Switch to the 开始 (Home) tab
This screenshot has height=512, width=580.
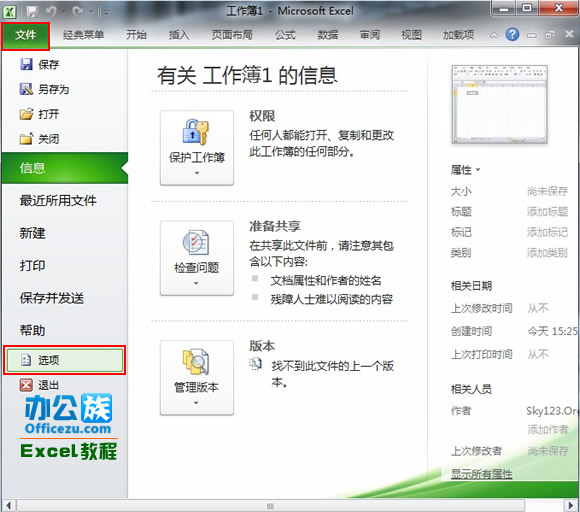136,35
